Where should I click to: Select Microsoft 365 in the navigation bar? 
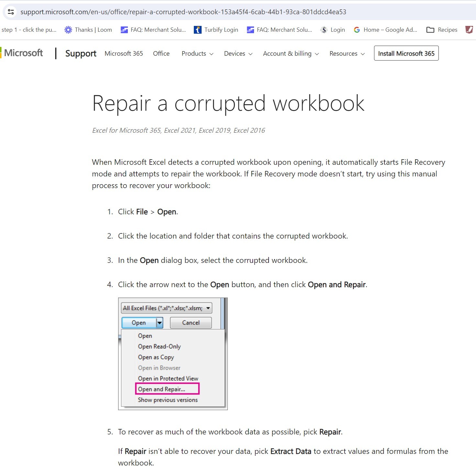pos(124,53)
